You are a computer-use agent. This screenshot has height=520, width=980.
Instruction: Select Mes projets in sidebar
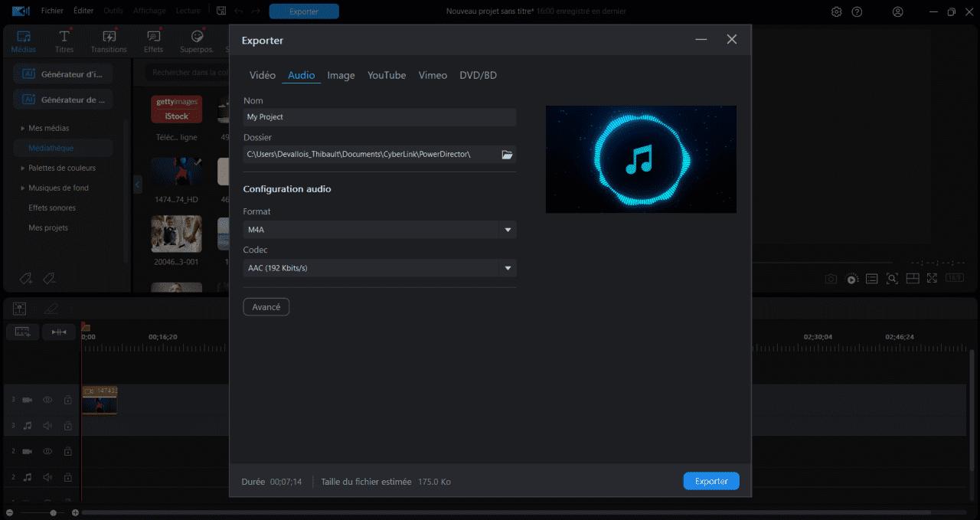click(48, 227)
